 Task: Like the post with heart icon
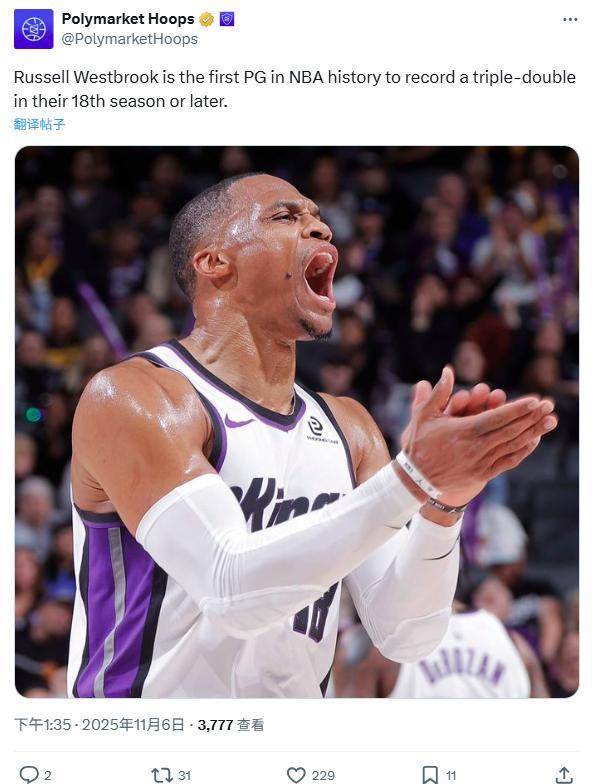(296, 775)
